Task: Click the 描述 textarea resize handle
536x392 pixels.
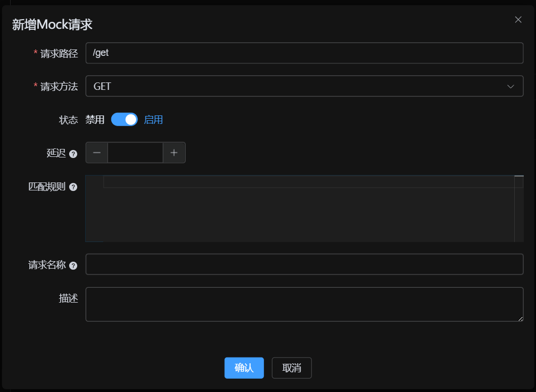Action: pyautogui.click(x=521, y=319)
